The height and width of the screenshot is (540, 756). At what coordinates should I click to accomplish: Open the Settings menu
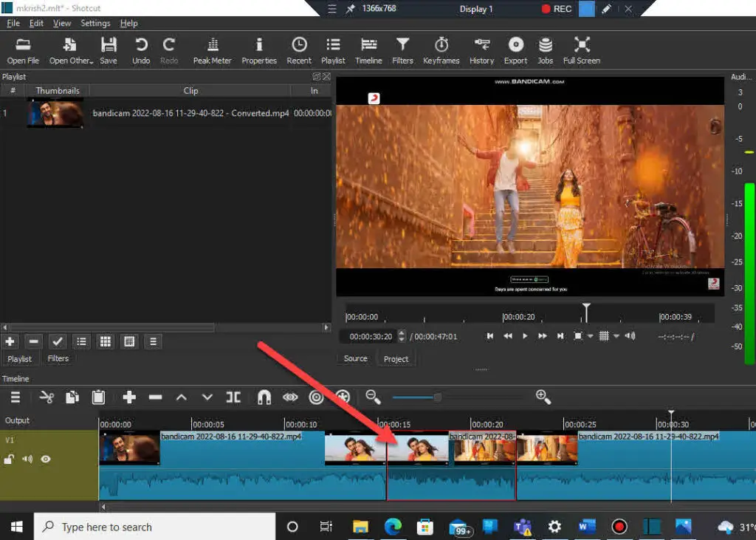coord(95,23)
